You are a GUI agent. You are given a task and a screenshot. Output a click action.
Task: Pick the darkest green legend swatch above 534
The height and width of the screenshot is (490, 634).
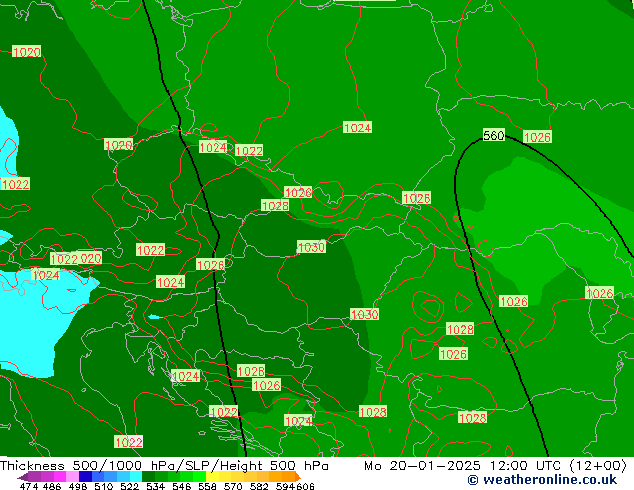(x=148, y=476)
